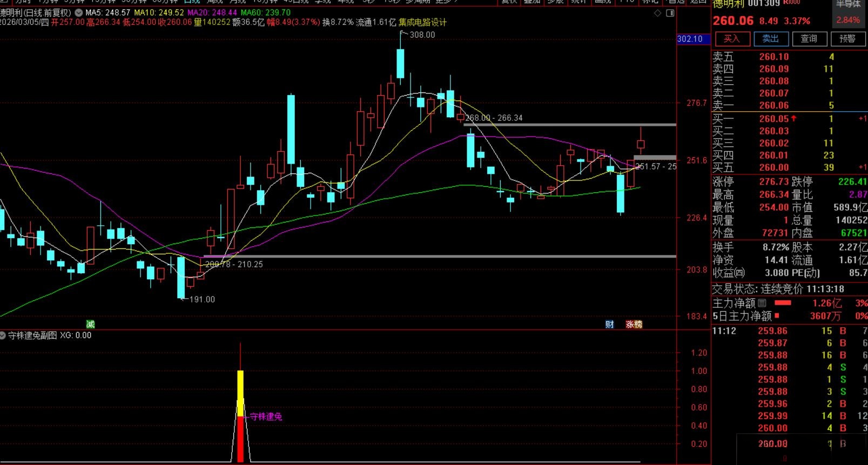
Task: Click the 守株逮兔 signal label
Action: (x=266, y=416)
